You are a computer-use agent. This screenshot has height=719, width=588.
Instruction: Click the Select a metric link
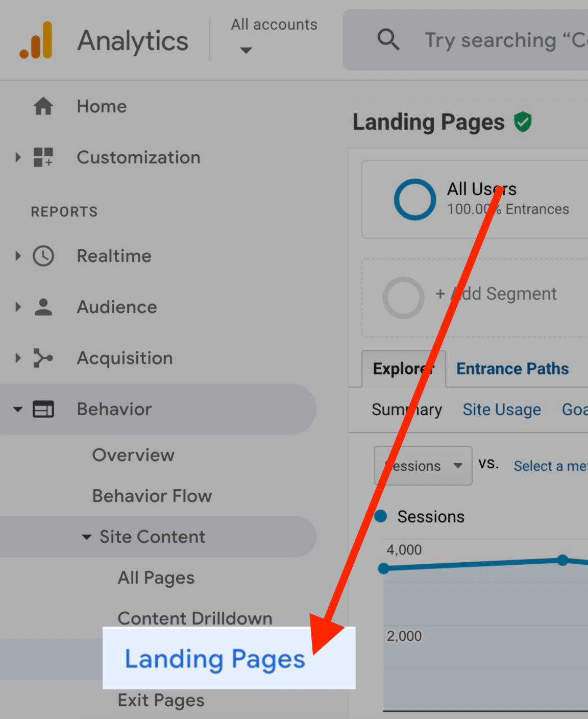(550, 466)
